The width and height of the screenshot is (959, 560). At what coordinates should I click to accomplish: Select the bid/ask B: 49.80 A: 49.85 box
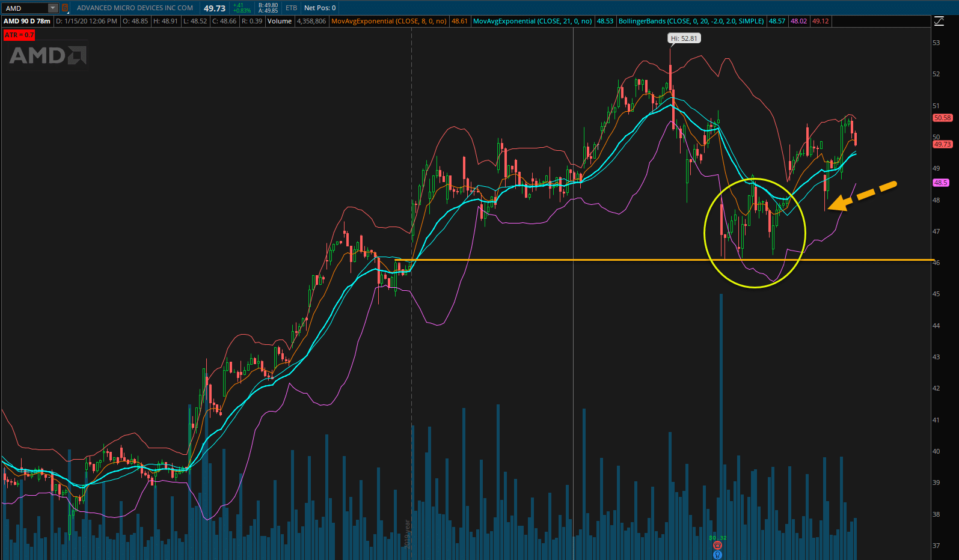(x=268, y=8)
